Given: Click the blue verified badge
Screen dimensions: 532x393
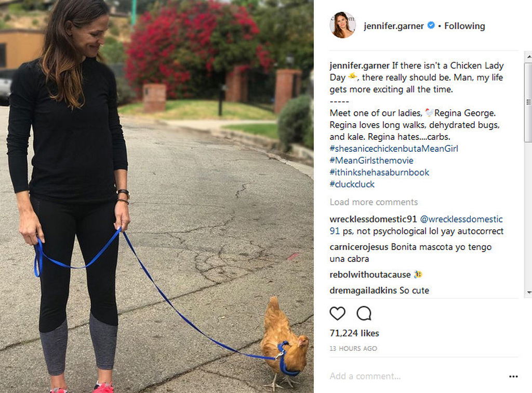Looking at the screenshot, I should [x=431, y=25].
